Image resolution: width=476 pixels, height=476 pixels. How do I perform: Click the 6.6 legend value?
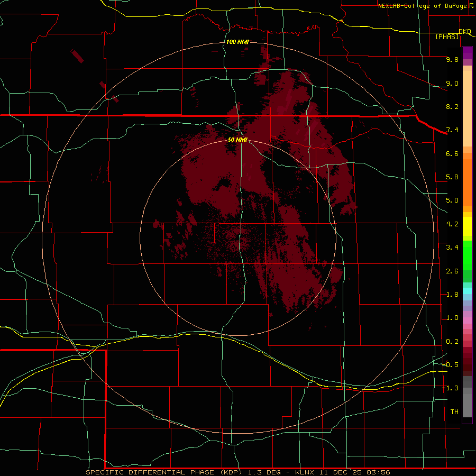pyautogui.click(x=452, y=153)
